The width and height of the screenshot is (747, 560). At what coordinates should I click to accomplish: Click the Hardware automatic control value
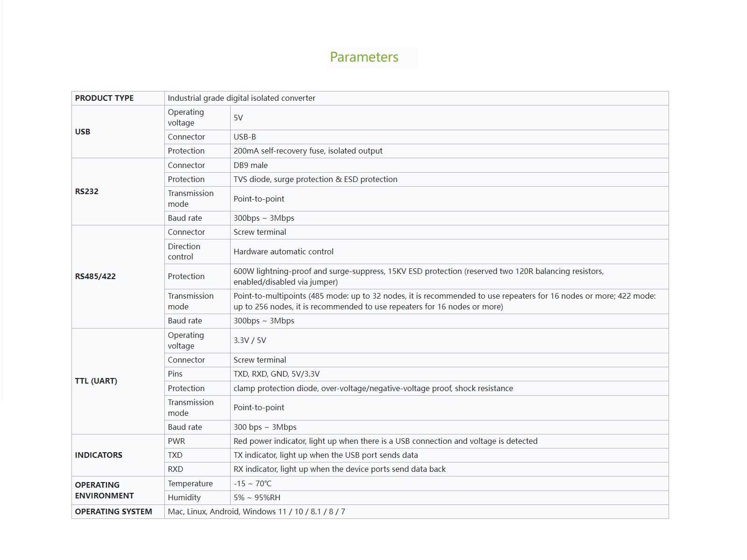(x=283, y=252)
